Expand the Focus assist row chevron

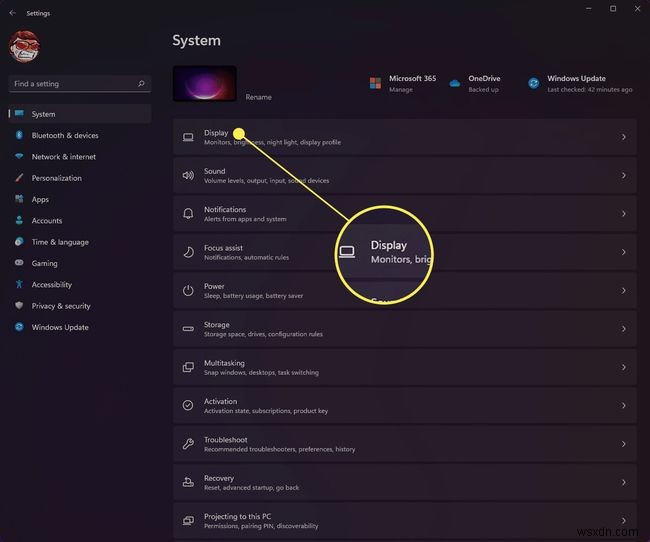[623, 252]
